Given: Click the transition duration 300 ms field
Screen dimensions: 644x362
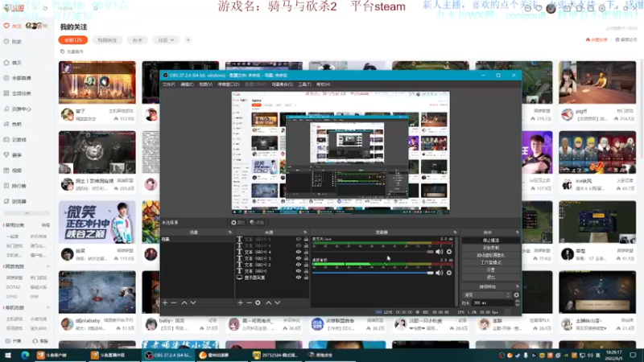Looking at the screenshot, I should (492, 303).
